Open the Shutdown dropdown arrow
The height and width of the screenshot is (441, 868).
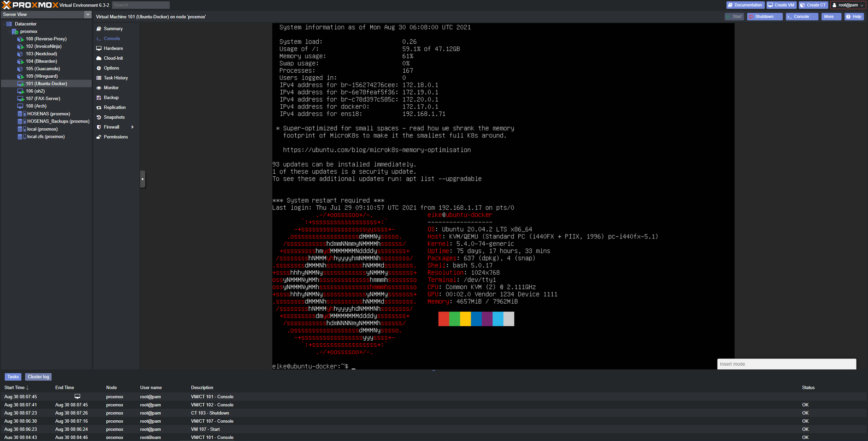point(779,17)
